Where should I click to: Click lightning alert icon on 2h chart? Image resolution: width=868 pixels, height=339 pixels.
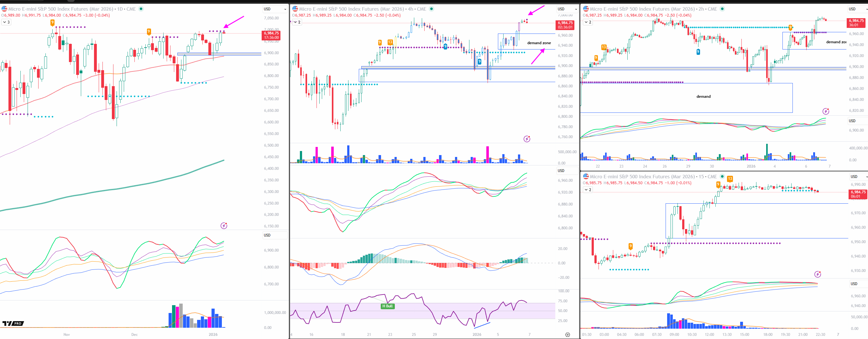[x=826, y=111]
